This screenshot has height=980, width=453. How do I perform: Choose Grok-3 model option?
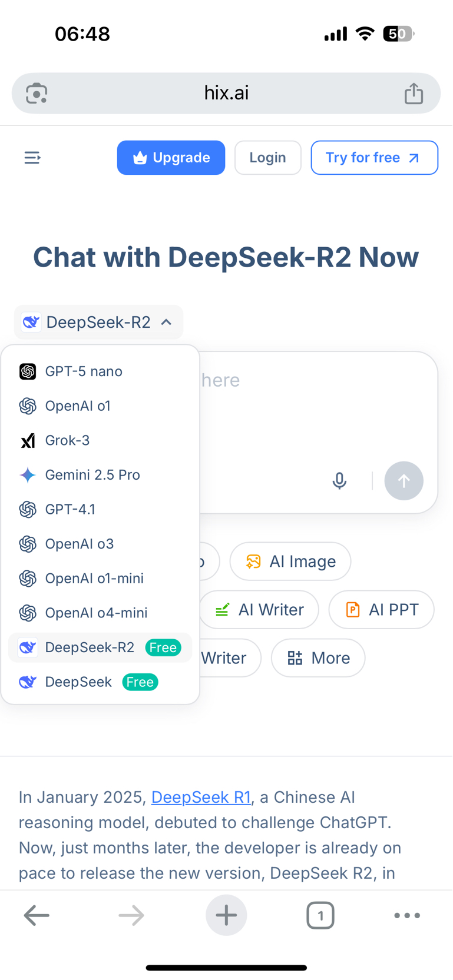pyautogui.click(x=67, y=440)
